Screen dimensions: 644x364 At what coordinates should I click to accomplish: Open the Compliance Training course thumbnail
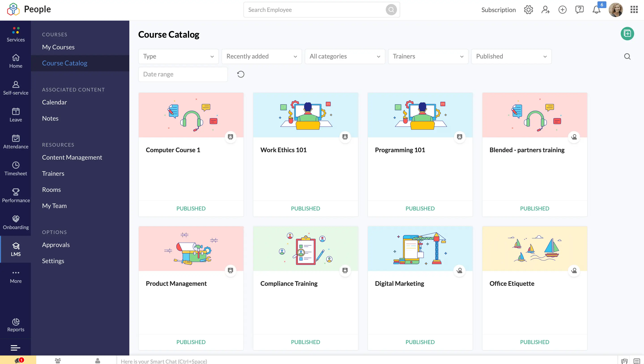tap(305, 249)
